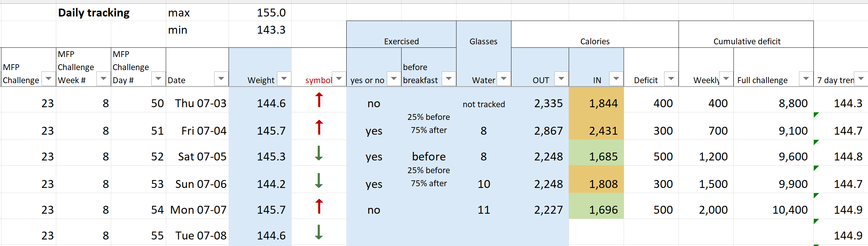Open the Water column filter dropdown

[x=504, y=79]
